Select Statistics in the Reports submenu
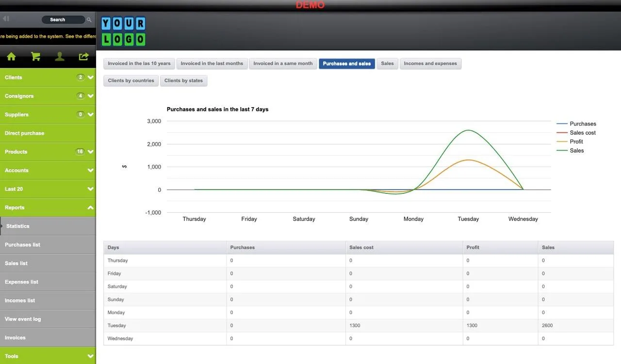The image size is (621, 364). pos(48,226)
